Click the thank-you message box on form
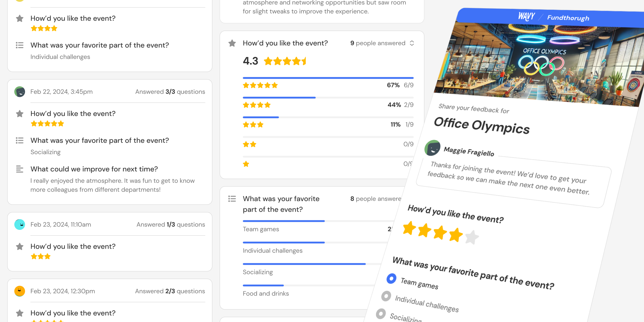This screenshot has height=322, width=644. pyautogui.click(x=514, y=182)
